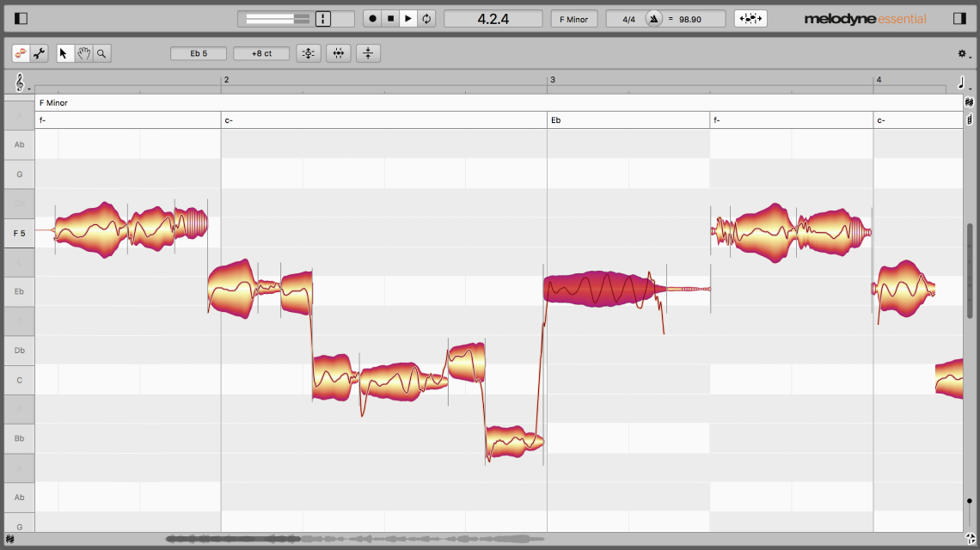Adjust the input level meter slider

(x=278, y=19)
